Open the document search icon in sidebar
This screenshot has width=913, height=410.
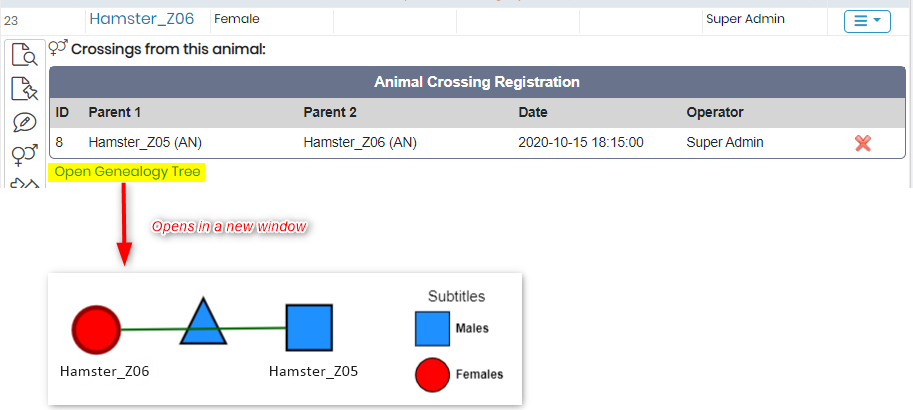pos(24,55)
